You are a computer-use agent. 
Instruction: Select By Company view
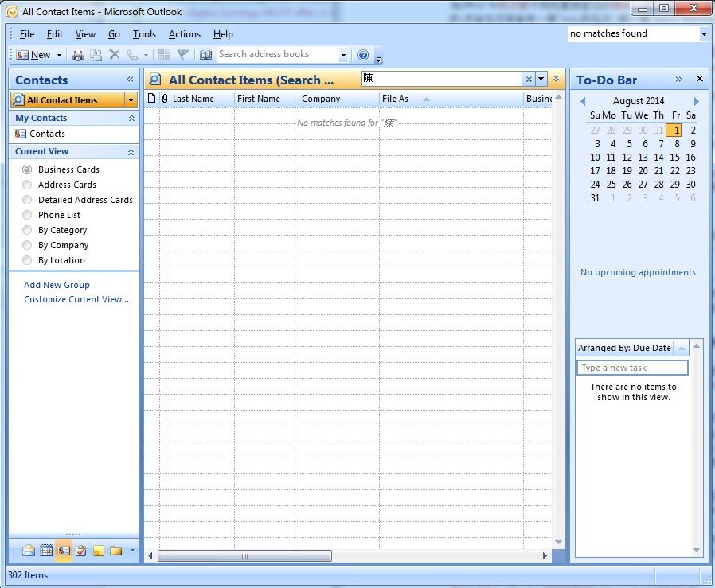click(56, 245)
